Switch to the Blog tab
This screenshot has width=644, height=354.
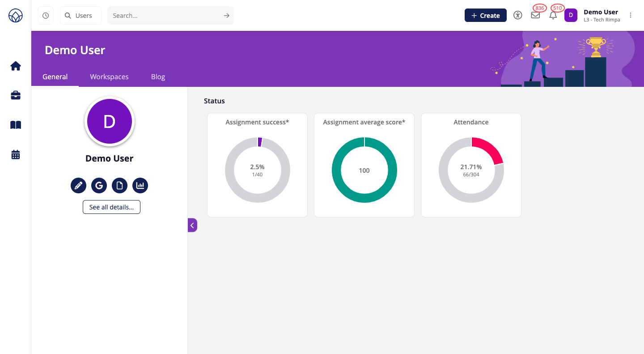pos(158,77)
